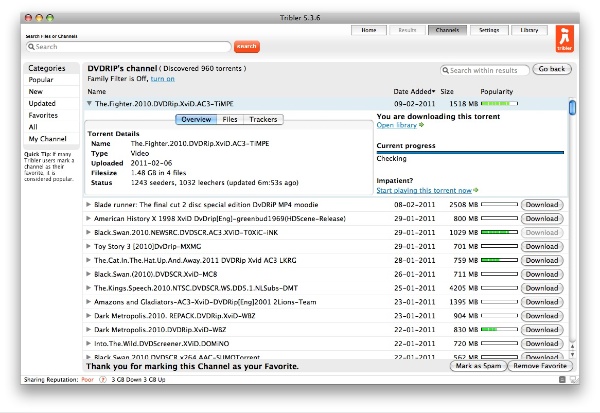Click the status bar icon at bottom right
600x413 pixels.
coord(562,380)
